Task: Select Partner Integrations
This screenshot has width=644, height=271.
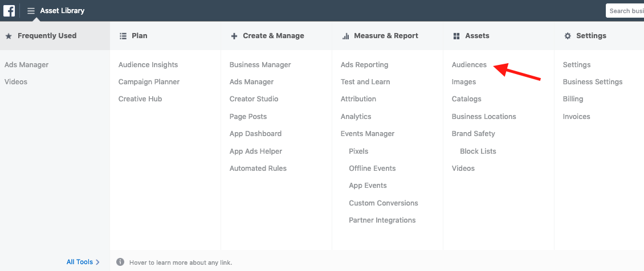Action: tap(382, 220)
